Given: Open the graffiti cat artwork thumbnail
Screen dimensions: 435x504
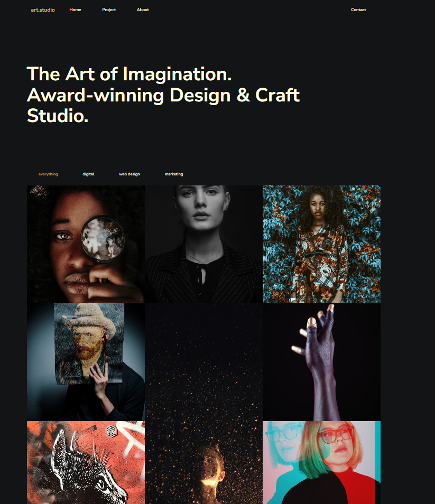Looking at the screenshot, I should 86,463.
